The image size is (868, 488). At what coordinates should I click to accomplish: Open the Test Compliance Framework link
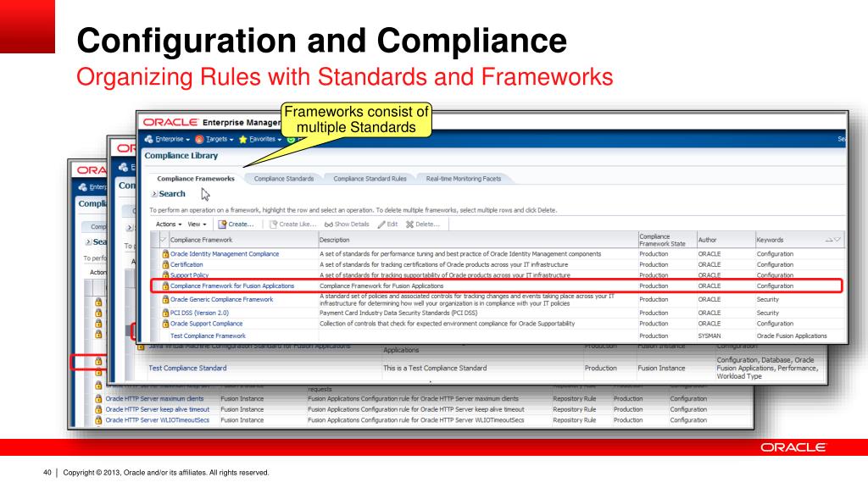tap(208, 335)
